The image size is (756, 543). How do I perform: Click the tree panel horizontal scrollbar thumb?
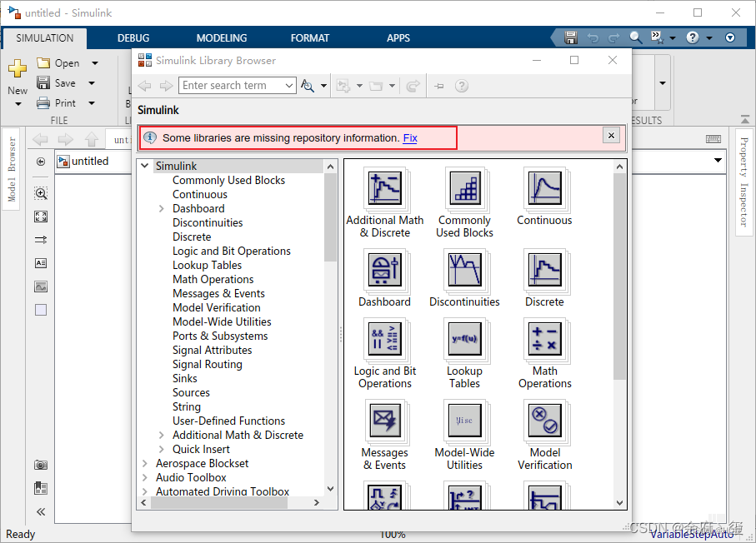click(219, 502)
